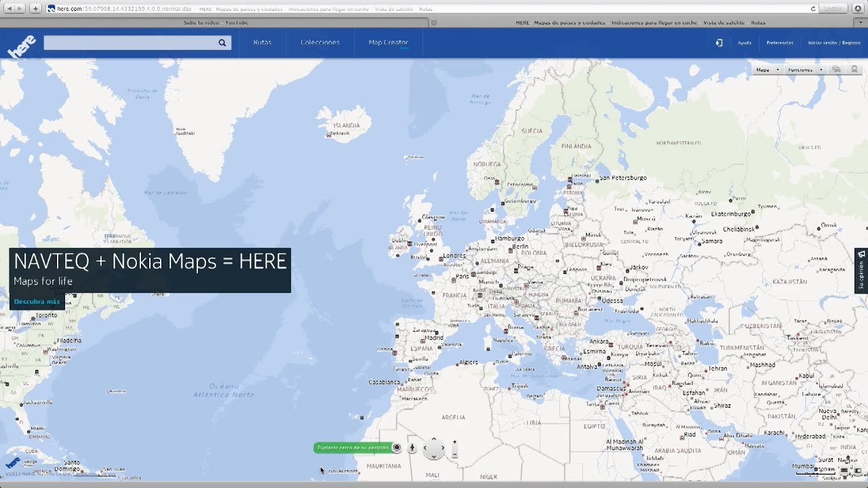Click the Descubra más link
Viewport: 868px width, 488px height.
[37, 302]
